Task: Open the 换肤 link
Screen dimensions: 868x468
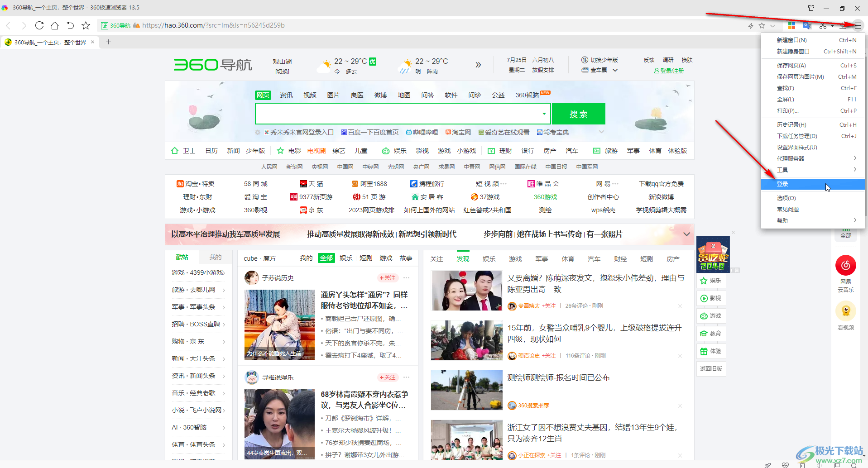Action: 687,60
